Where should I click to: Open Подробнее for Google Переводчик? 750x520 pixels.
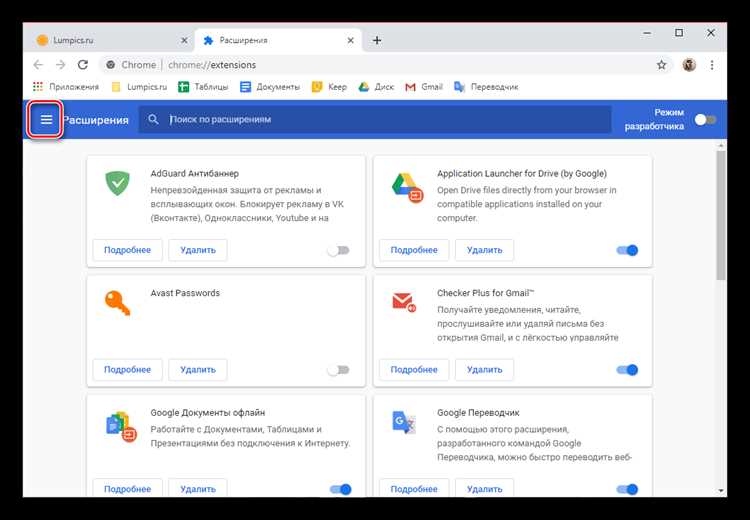coord(414,488)
